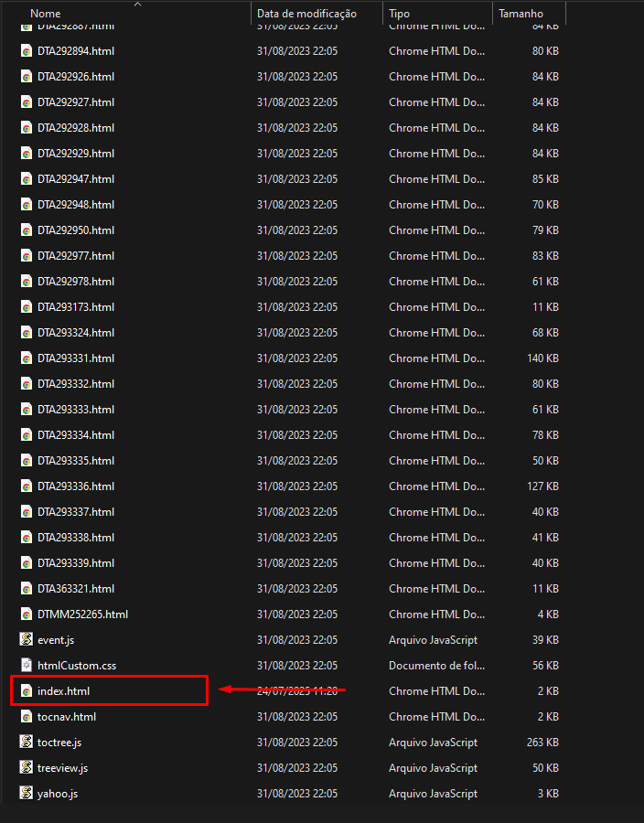Click the sort arrow above Nome column
Viewport: 644px width, 823px height.
coord(137,5)
